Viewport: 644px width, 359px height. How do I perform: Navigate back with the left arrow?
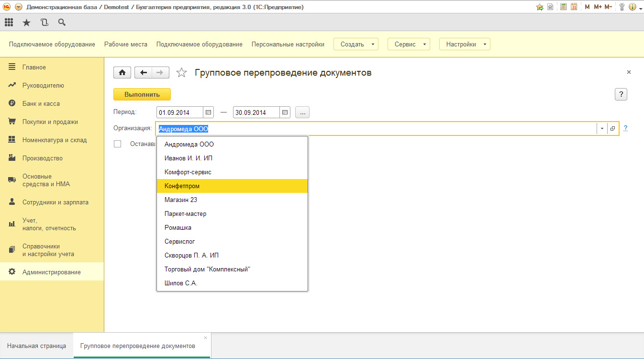point(144,72)
